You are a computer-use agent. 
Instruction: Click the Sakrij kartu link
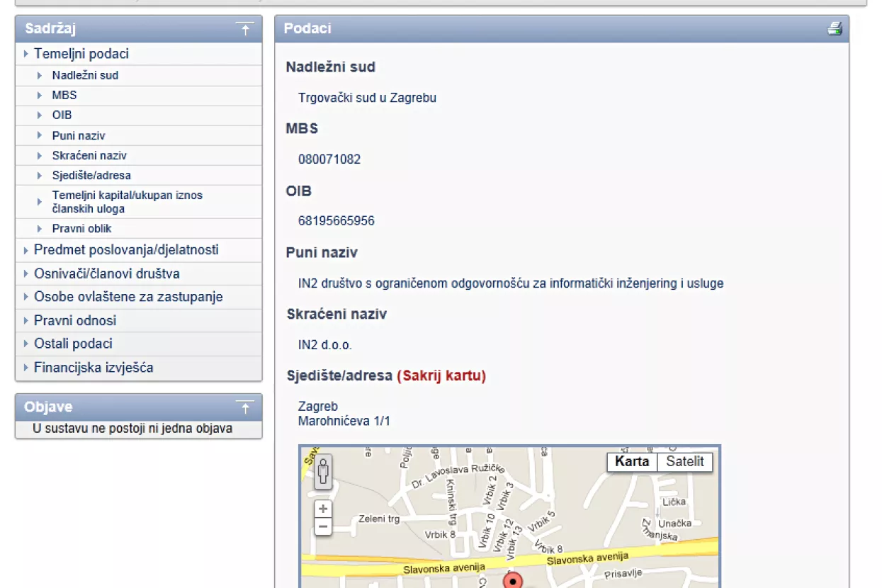pos(441,376)
